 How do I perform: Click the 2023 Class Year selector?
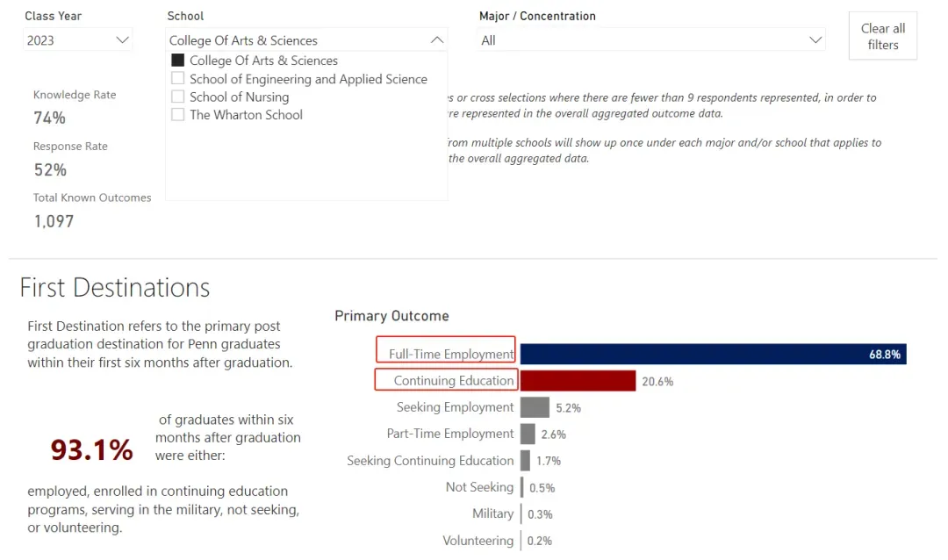[77, 40]
